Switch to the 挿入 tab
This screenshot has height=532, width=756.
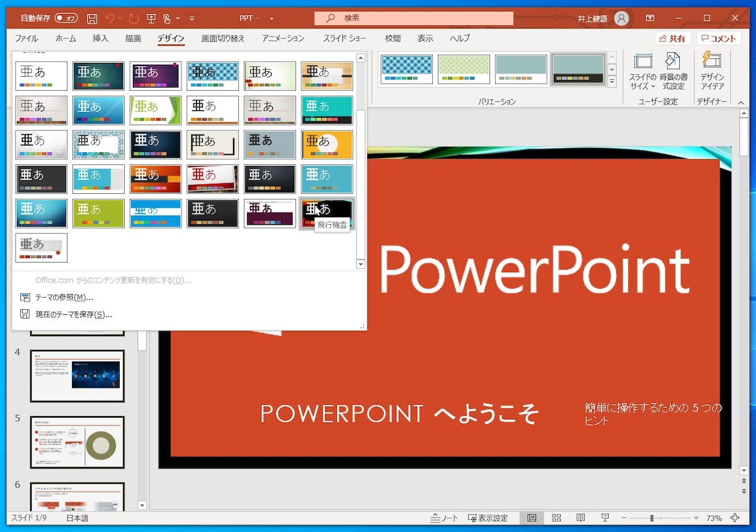pos(101,38)
